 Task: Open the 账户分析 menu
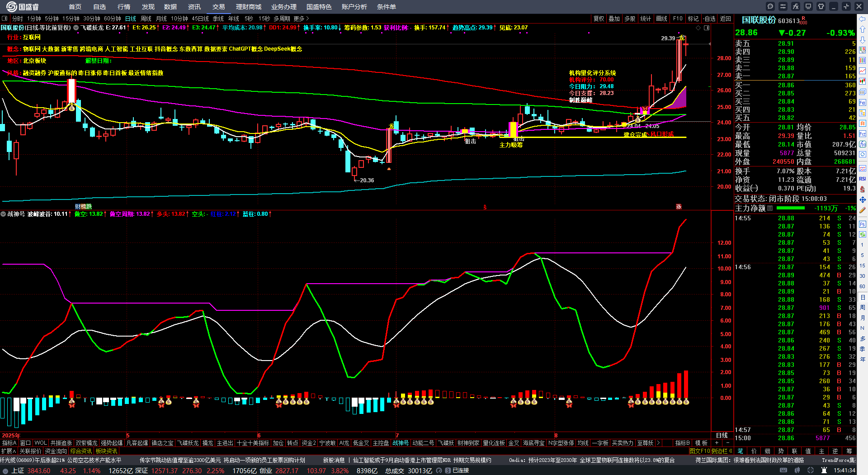point(354,7)
